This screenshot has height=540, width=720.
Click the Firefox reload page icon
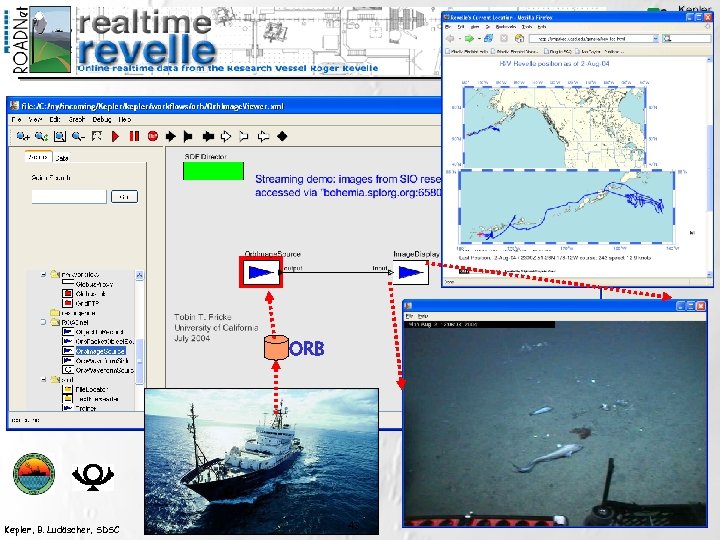[488, 39]
